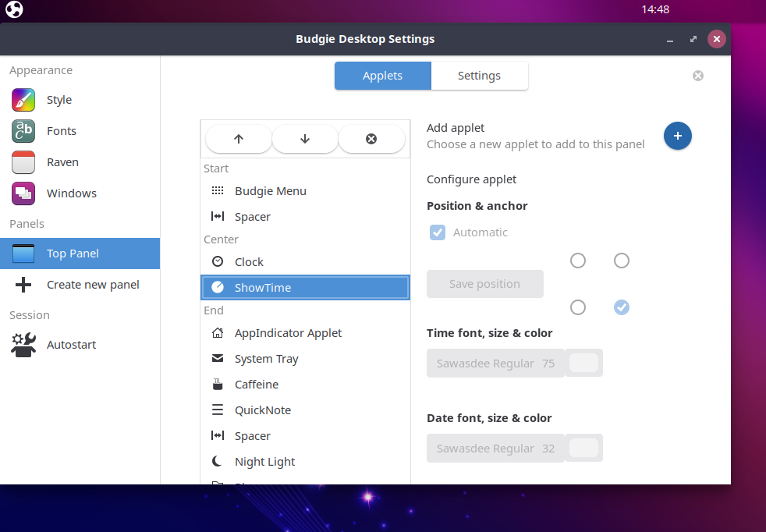Switch to the Applets tab

click(382, 76)
